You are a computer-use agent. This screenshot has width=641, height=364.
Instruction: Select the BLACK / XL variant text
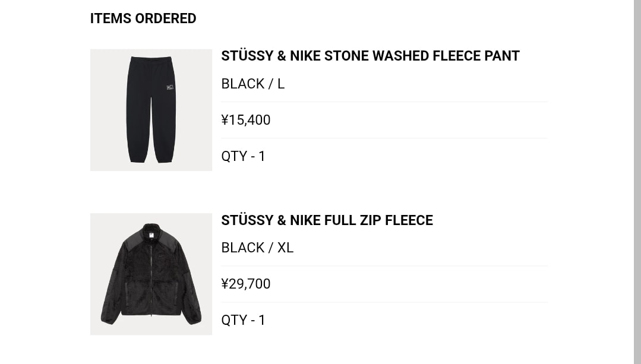[x=257, y=248]
